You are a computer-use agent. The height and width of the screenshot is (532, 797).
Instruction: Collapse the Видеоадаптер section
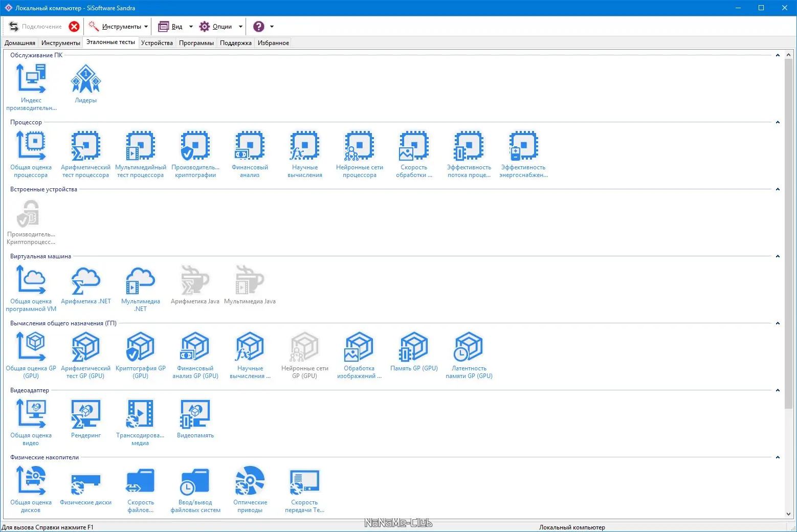[x=778, y=390]
